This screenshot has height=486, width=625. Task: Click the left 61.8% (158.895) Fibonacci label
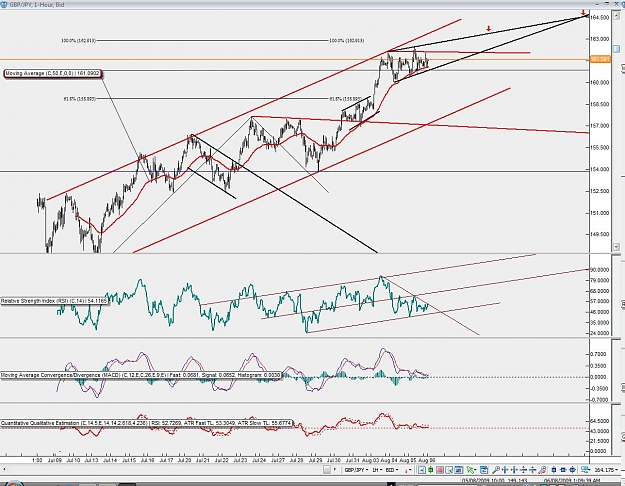(x=79, y=98)
